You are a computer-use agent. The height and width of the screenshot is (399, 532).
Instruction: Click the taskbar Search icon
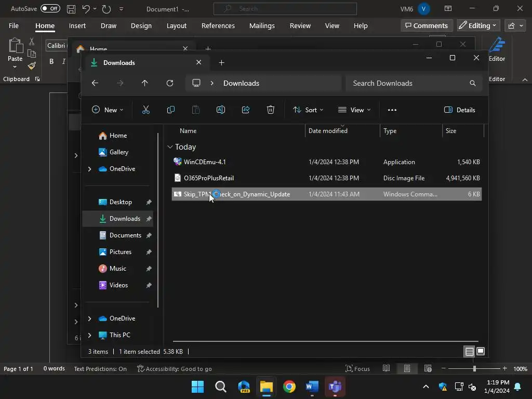click(220, 387)
